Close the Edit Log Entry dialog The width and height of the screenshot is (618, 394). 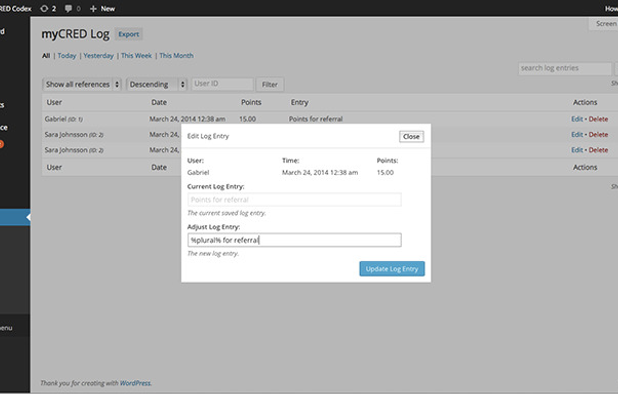411,137
